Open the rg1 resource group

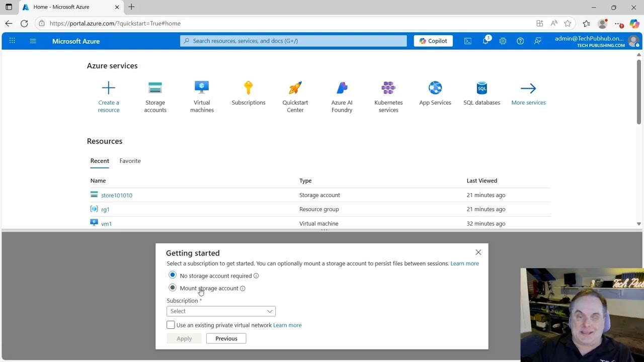click(105, 210)
